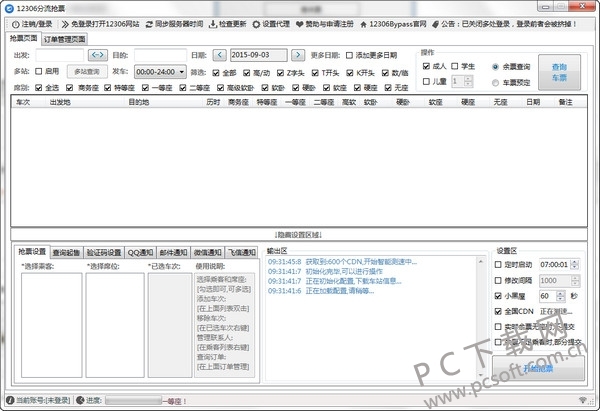Select 余票查询 radio button
The height and width of the screenshot is (411, 600).
pos(495,67)
